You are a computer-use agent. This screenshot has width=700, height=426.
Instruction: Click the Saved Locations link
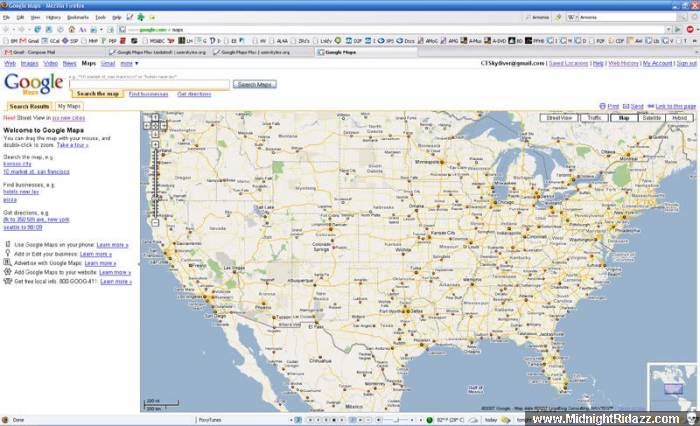coord(568,63)
